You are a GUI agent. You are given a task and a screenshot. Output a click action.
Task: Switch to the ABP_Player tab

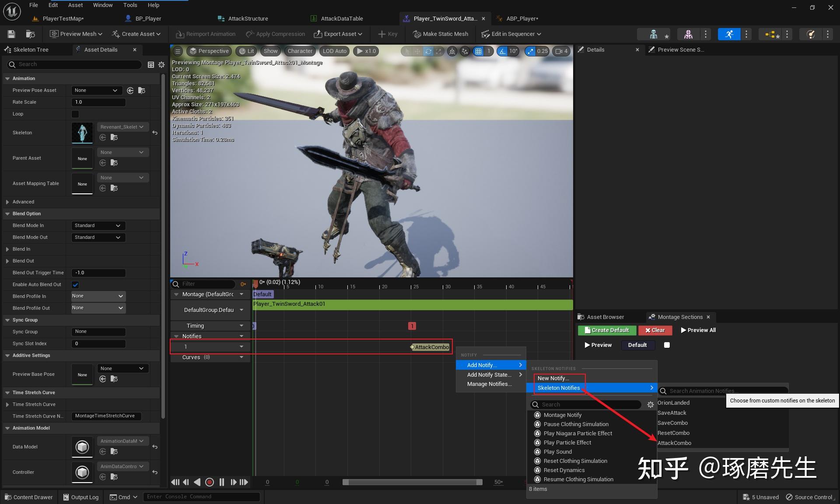tap(521, 19)
